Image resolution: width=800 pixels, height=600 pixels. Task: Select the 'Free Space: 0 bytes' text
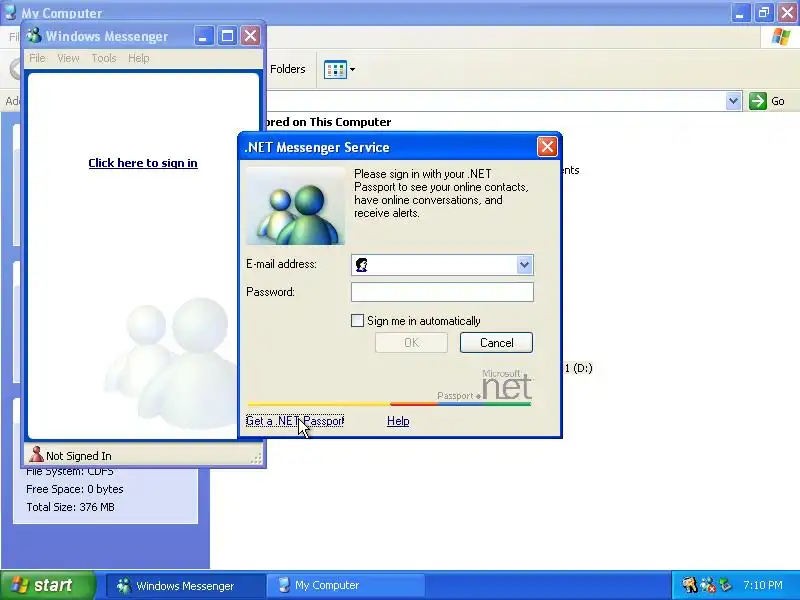pyautogui.click(x=74, y=489)
